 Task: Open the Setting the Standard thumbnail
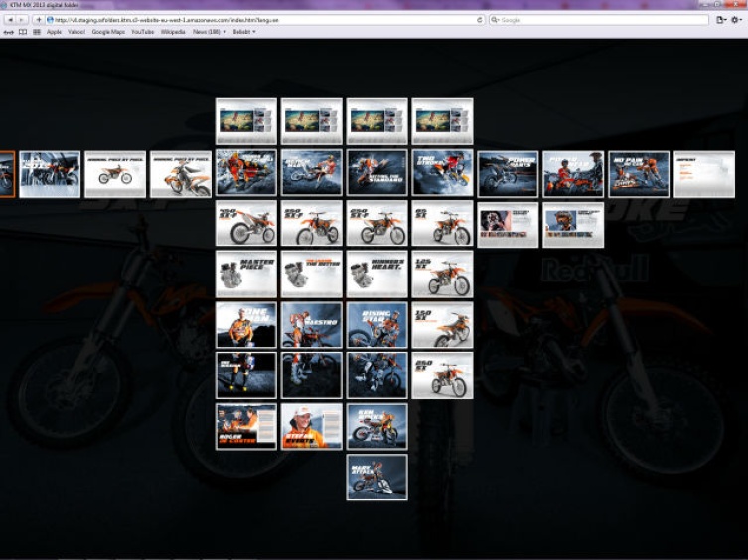tap(376, 172)
